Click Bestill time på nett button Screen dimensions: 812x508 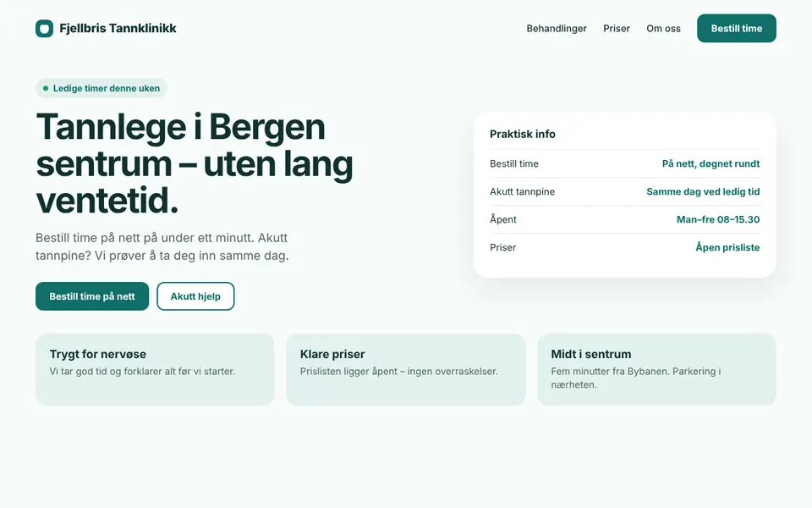pos(92,296)
